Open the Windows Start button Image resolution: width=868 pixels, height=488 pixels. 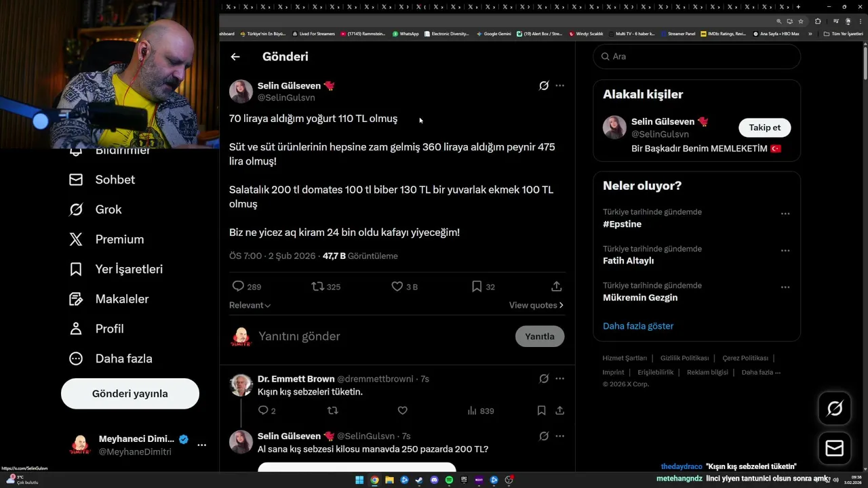[359, 480]
